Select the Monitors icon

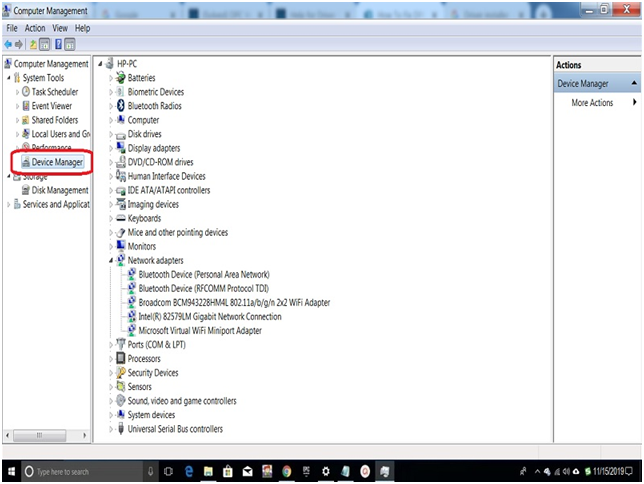point(120,246)
